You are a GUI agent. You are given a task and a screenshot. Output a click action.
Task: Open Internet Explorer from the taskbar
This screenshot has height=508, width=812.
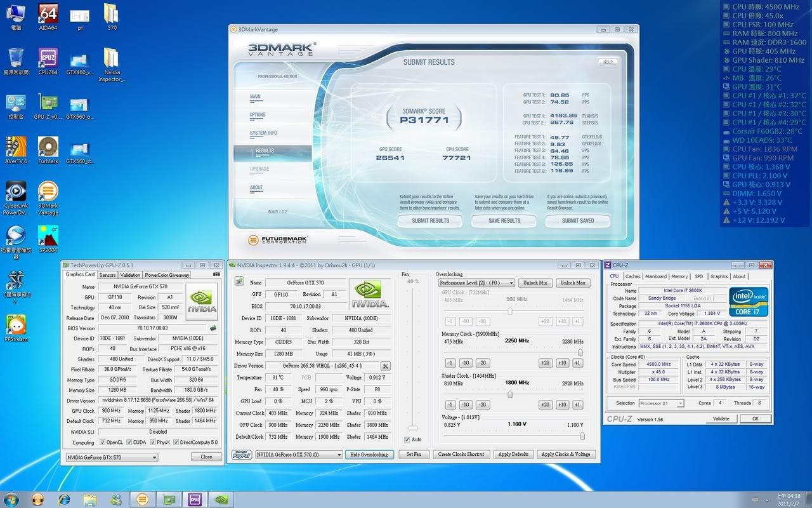pyautogui.click(x=64, y=499)
